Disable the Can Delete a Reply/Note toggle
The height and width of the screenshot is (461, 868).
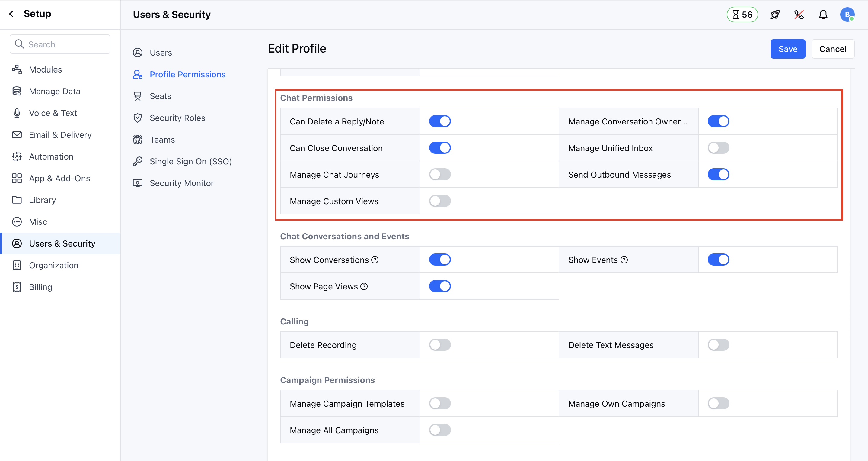click(440, 121)
